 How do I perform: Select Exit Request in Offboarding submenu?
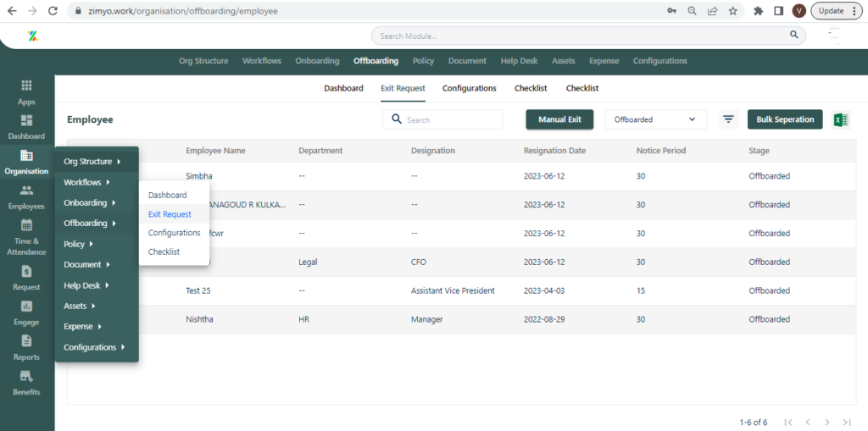170,214
